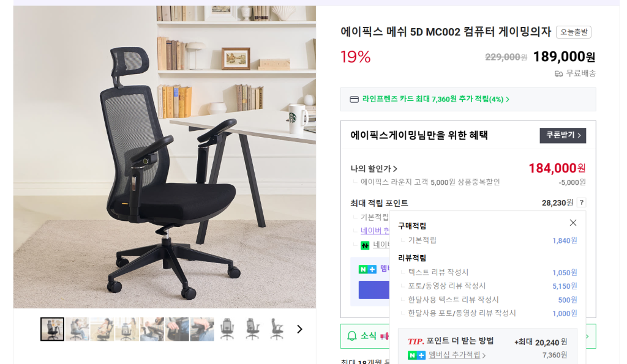Select the last side view chair thumbnail
The image size is (627, 364).
(277, 329)
